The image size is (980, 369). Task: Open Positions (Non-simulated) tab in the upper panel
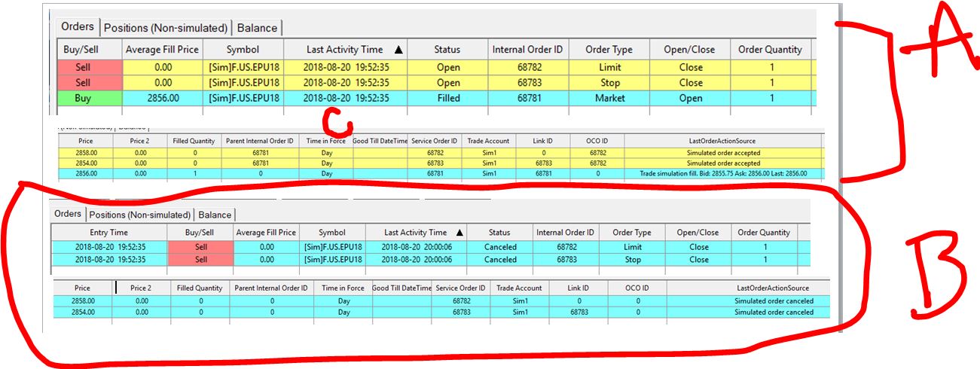[166, 28]
